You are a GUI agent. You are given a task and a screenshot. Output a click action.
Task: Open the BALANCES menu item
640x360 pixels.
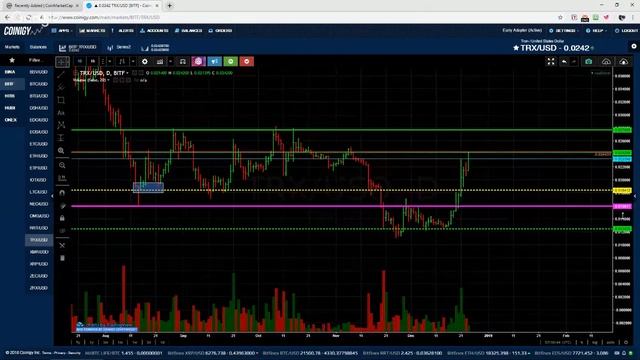click(x=188, y=31)
